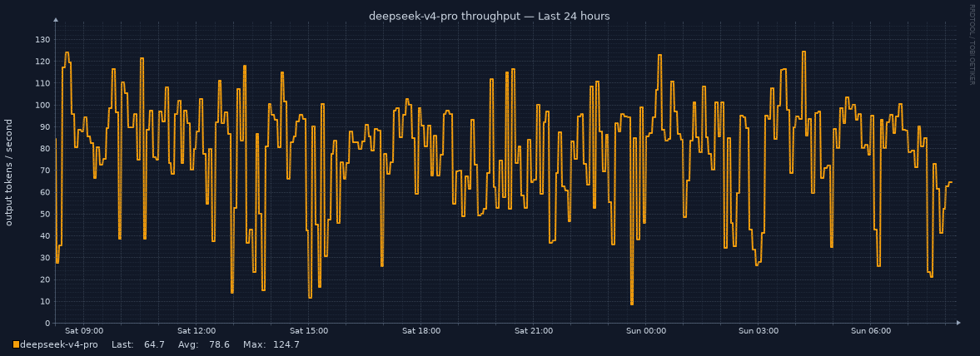Click the 'Sat 09:00' x-axis label
The image size is (980, 356).
[84, 331]
